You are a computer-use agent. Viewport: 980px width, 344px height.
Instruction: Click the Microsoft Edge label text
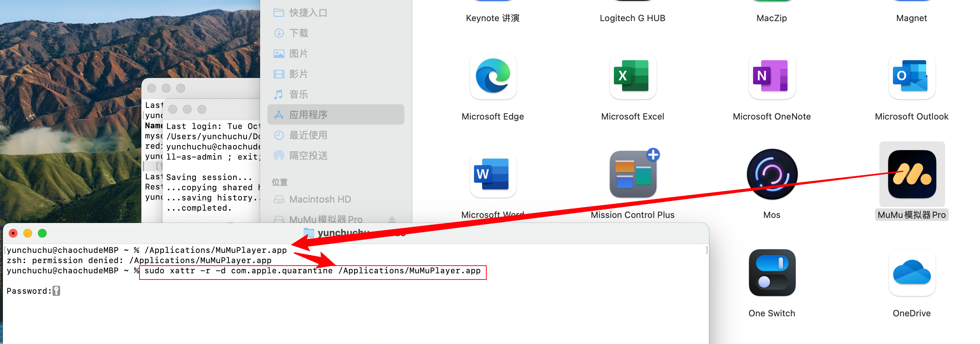tap(493, 117)
